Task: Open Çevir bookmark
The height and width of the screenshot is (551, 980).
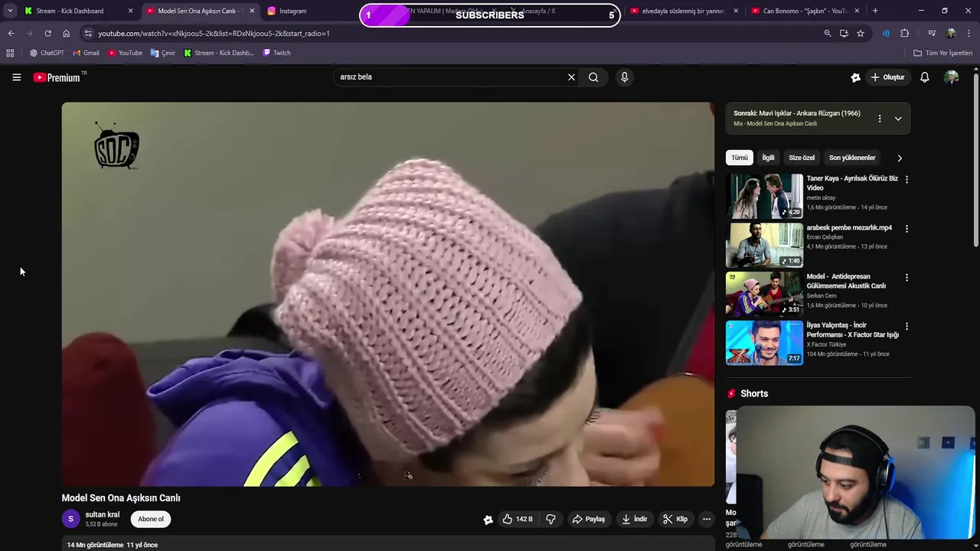Action: pyautogui.click(x=163, y=53)
